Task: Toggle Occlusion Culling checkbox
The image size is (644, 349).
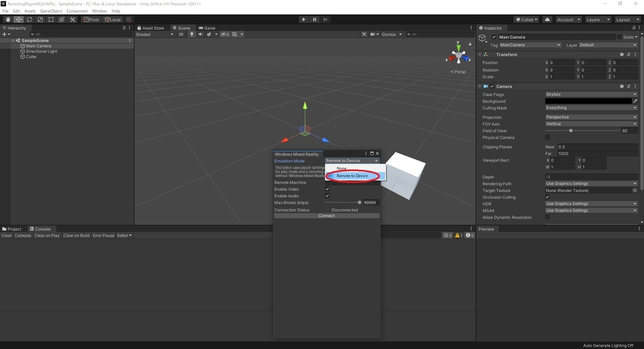Action: [547, 197]
